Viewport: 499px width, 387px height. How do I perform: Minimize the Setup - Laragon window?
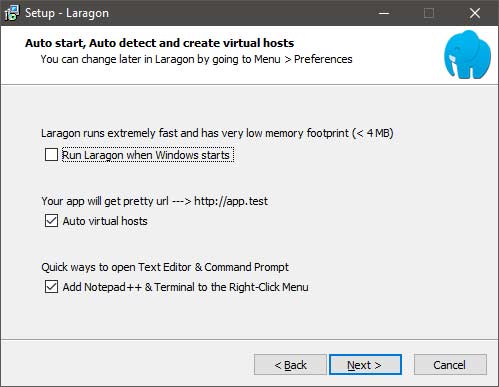(384, 13)
